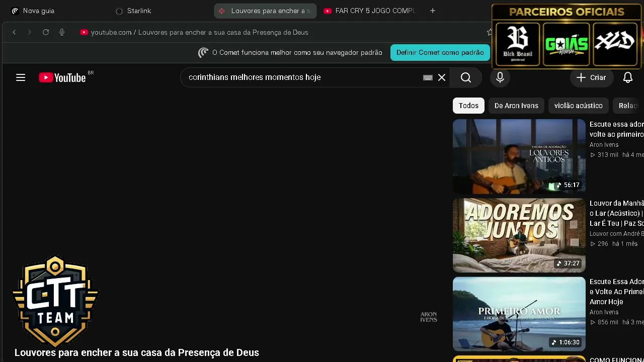Open the YouTube guide hamburger menu
Viewport: 644px width, 362px height.
tap(21, 77)
